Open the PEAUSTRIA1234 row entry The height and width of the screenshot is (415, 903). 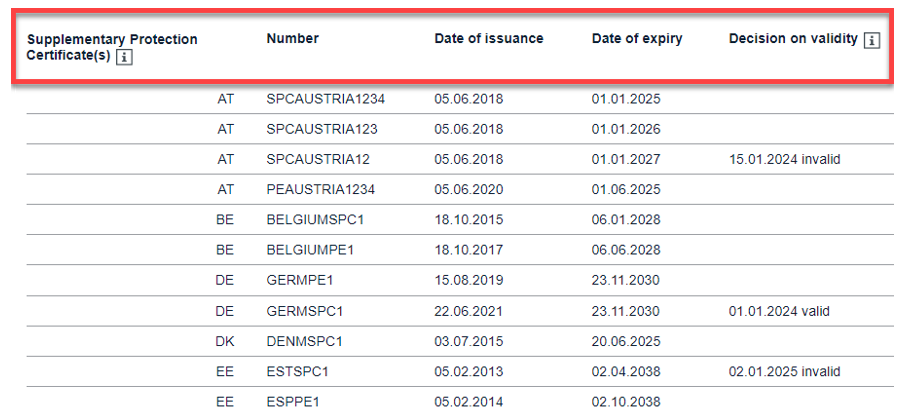(321, 189)
